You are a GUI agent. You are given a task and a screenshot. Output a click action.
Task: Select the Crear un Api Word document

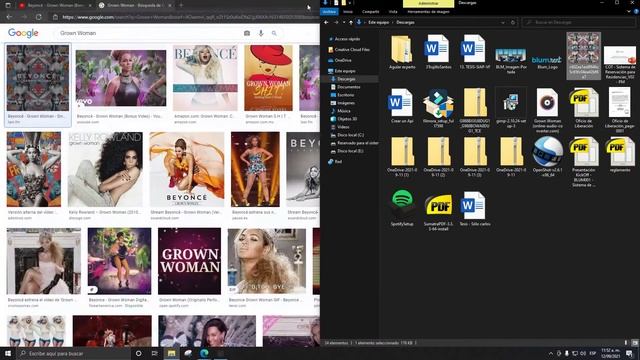tap(402, 106)
